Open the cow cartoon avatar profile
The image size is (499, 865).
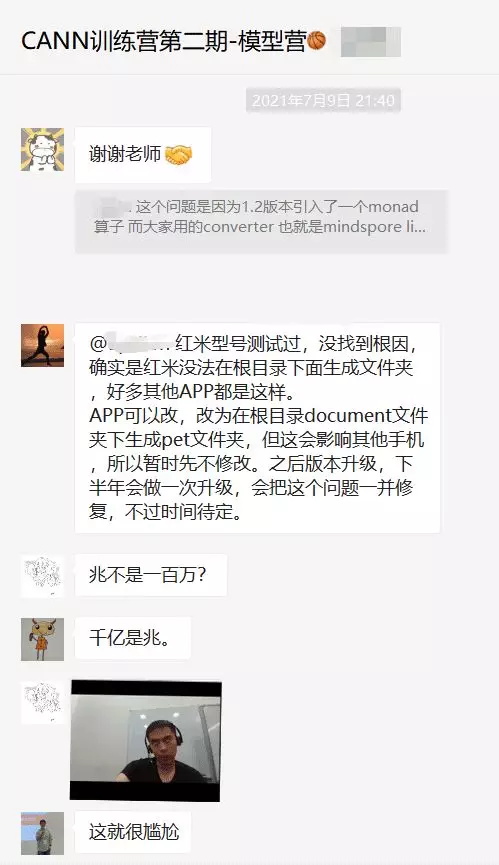pyautogui.click(x=42, y=149)
